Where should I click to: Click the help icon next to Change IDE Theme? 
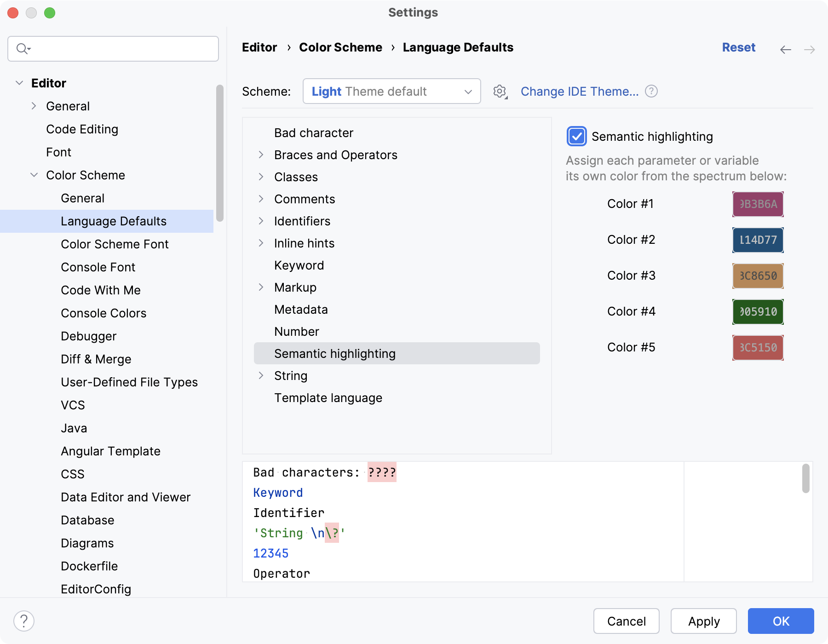point(651,91)
